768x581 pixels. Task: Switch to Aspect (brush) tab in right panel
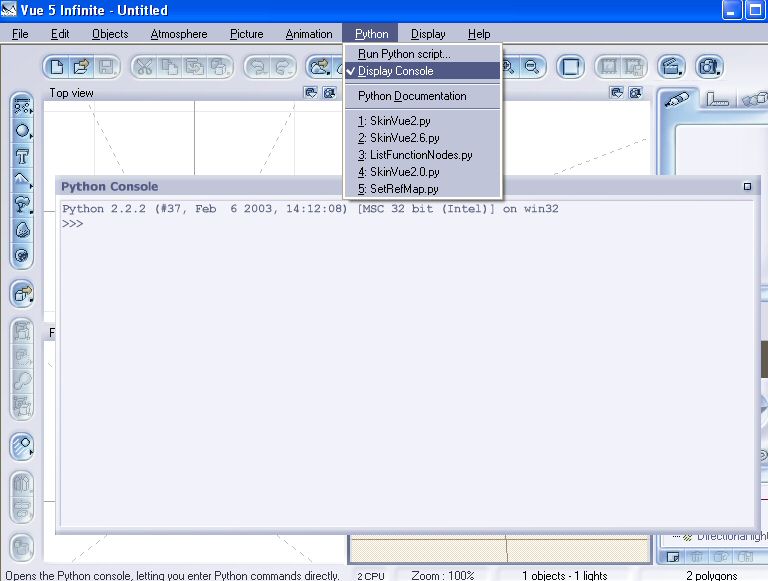[x=678, y=99]
